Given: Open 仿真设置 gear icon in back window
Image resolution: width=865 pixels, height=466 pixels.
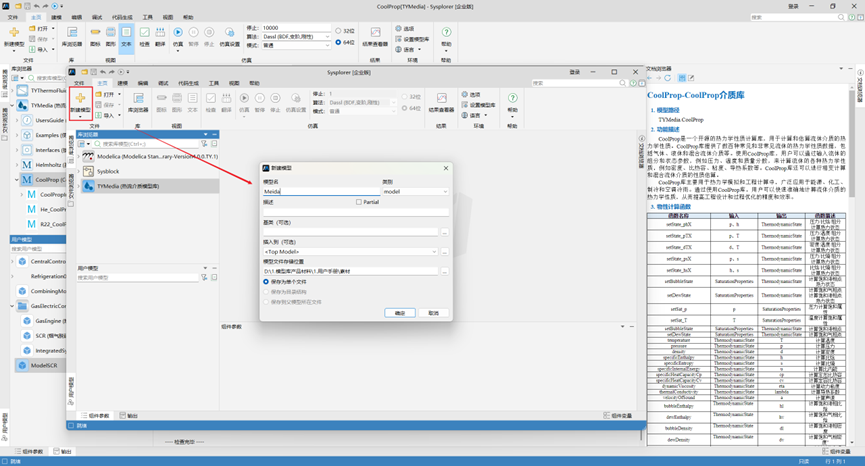Looking at the screenshot, I should pos(229,33).
